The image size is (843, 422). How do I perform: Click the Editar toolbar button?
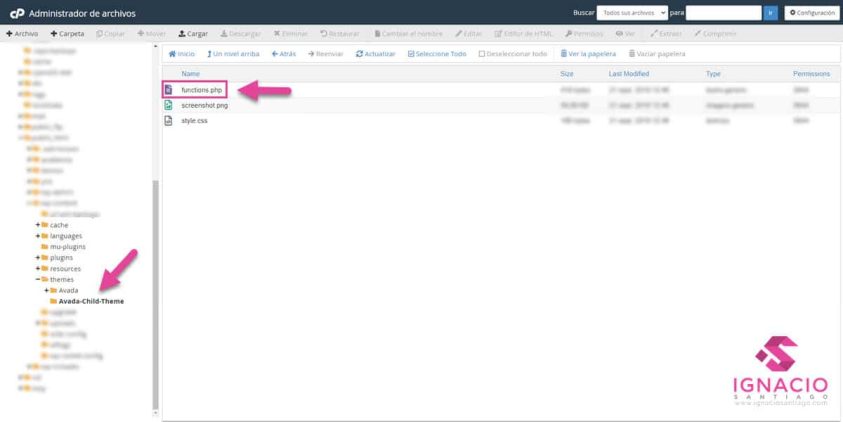tap(468, 33)
